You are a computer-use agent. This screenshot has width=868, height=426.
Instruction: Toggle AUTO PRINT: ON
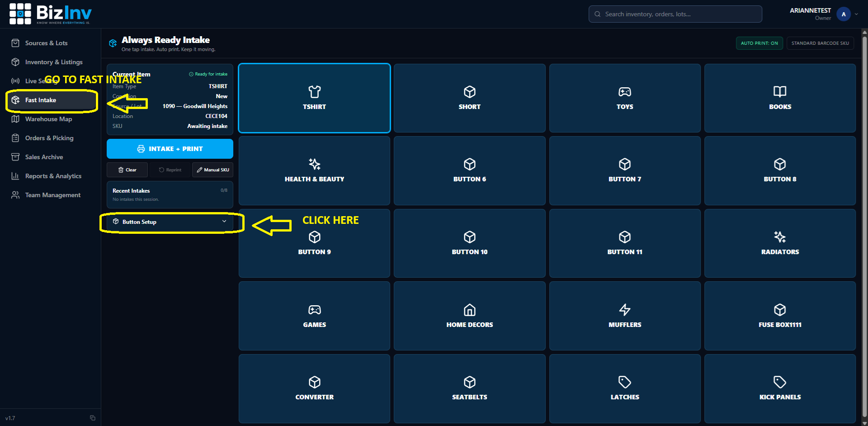click(759, 43)
